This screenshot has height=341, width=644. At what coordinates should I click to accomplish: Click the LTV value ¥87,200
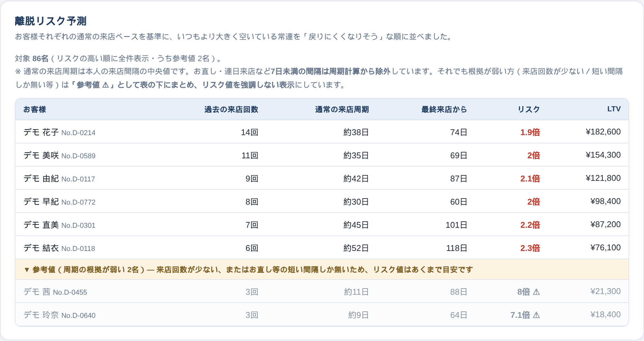(605, 225)
